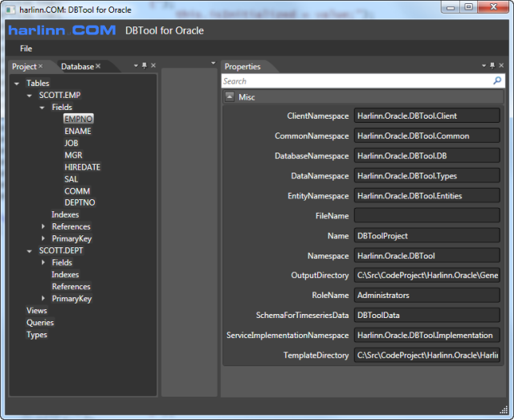Expand Fields under SCOTT.DEPT
The width and height of the screenshot is (514, 420).
[43, 263]
